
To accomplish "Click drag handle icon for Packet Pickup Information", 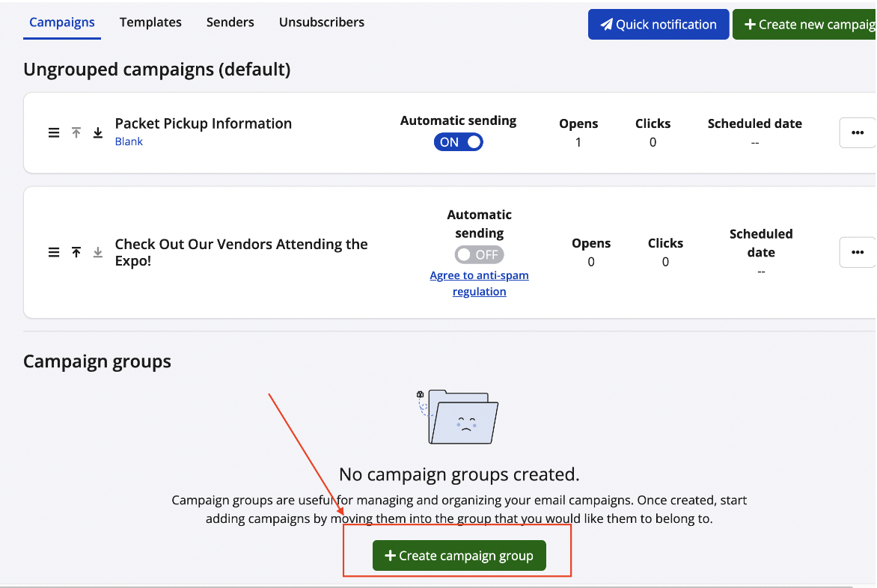I will pos(54,133).
